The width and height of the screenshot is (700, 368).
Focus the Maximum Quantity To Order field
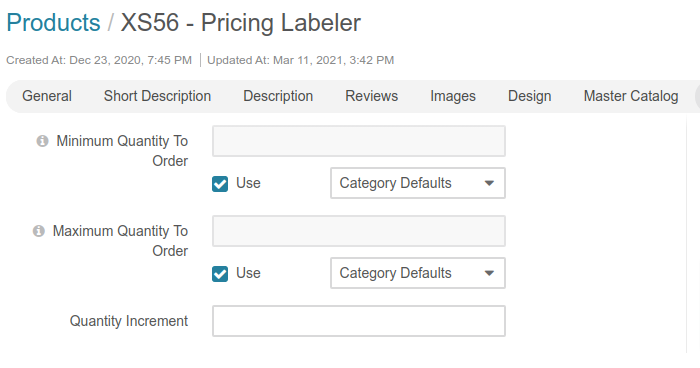tap(359, 231)
